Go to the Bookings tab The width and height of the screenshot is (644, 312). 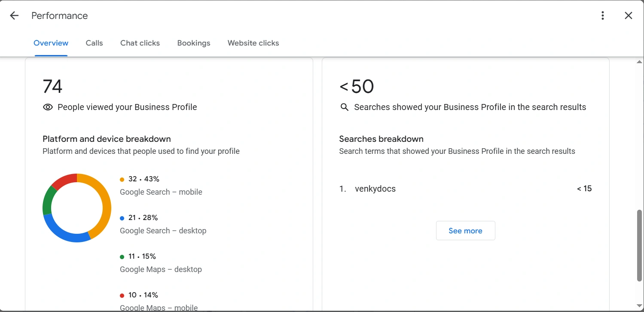point(194,43)
